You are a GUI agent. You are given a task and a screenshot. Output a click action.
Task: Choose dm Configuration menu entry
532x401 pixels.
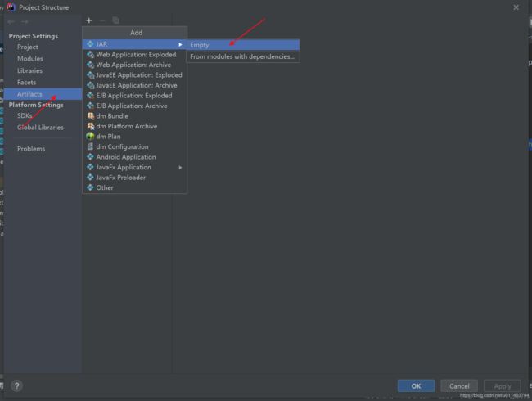click(x=135, y=146)
